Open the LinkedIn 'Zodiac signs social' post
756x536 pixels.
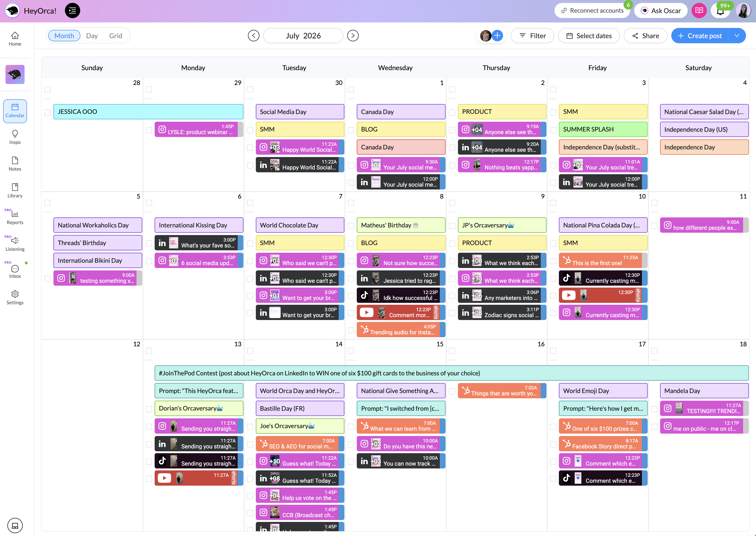[502, 312]
